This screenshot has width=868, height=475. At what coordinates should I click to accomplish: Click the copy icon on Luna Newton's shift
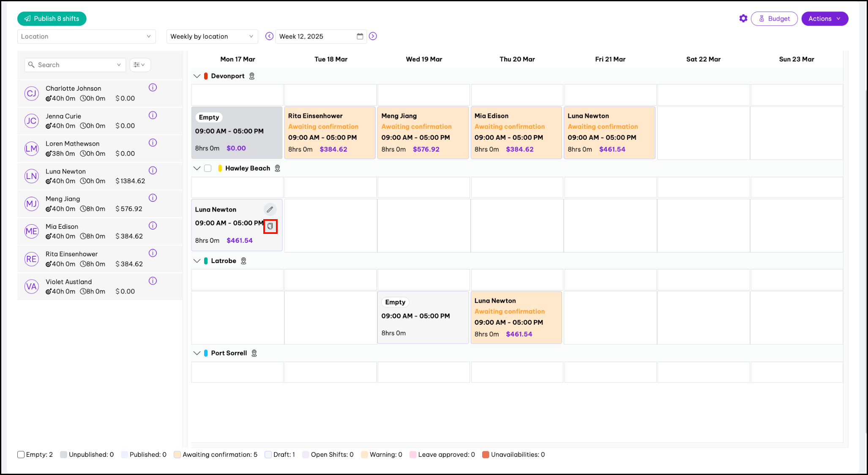(x=270, y=226)
